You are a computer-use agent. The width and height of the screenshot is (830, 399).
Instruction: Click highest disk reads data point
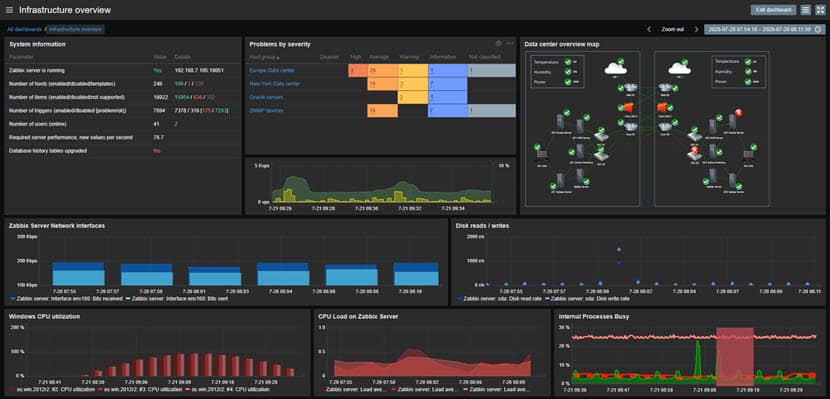pos(619,249)
